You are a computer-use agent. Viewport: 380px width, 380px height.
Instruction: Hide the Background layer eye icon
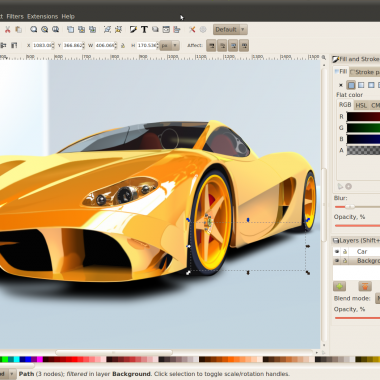click(337, 261)
